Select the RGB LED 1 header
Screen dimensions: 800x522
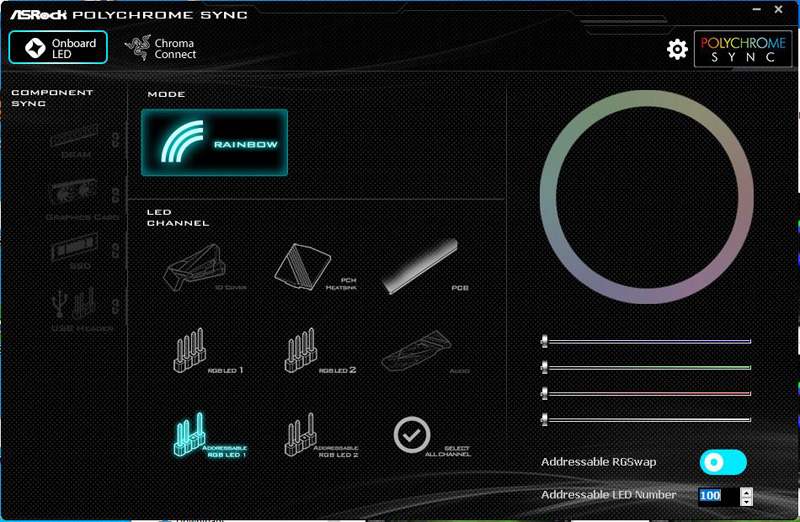[x=208, y=351]
